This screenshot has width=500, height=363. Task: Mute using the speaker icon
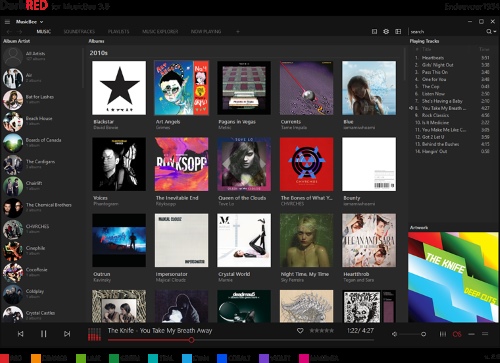[x=394, y=334]
